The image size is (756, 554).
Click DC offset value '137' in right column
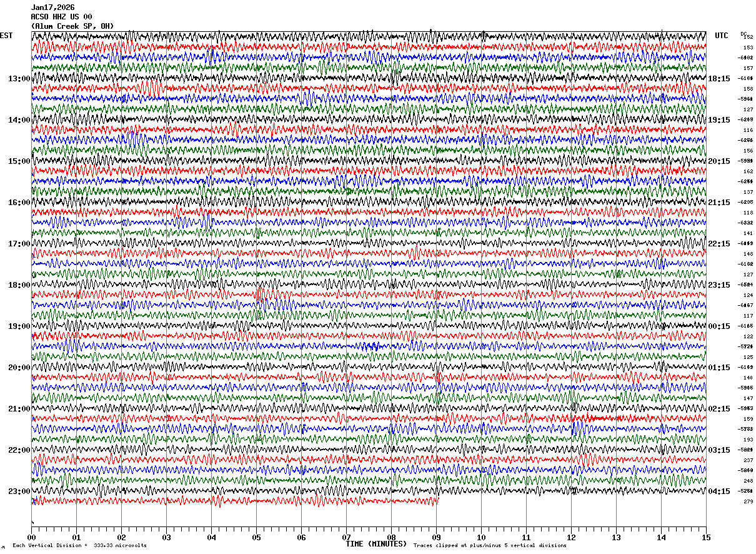click(x=748, y=192)
